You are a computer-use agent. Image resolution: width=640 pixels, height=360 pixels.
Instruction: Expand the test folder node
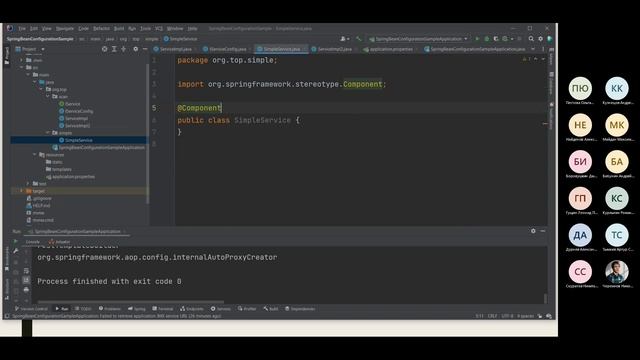[28, 184]
